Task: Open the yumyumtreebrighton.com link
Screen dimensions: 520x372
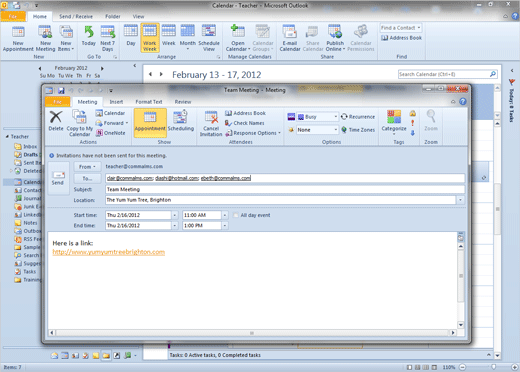Action: click(109, 252)
